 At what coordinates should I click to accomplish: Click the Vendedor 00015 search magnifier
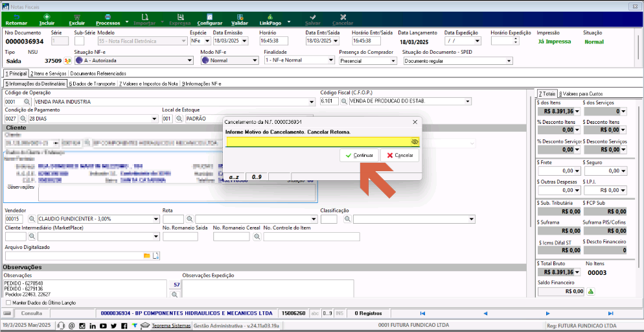(x=31, y=219)
